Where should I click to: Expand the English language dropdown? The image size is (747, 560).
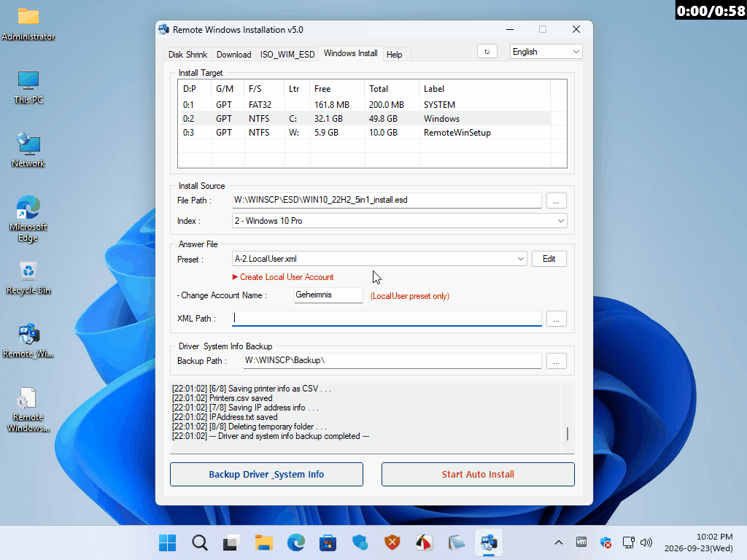pos(546,52)
